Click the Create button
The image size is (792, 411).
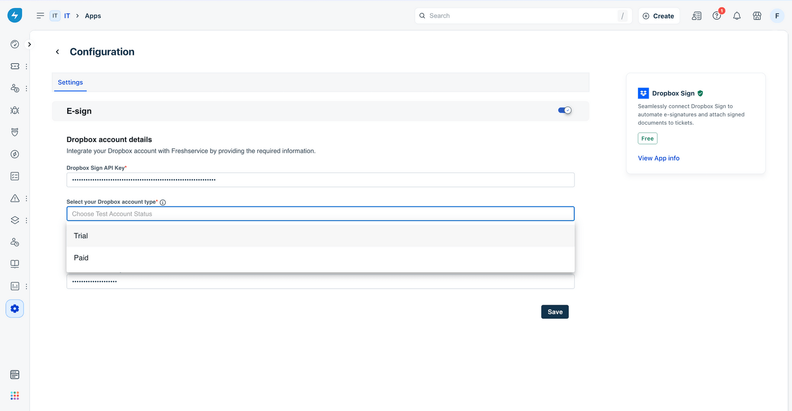coord(659,16)
